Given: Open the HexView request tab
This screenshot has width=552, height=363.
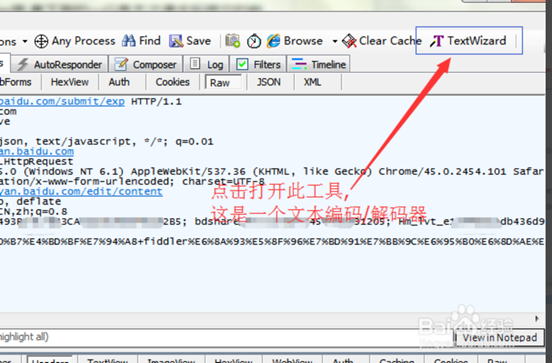Looking at the screenshot, I should [70, 82].
